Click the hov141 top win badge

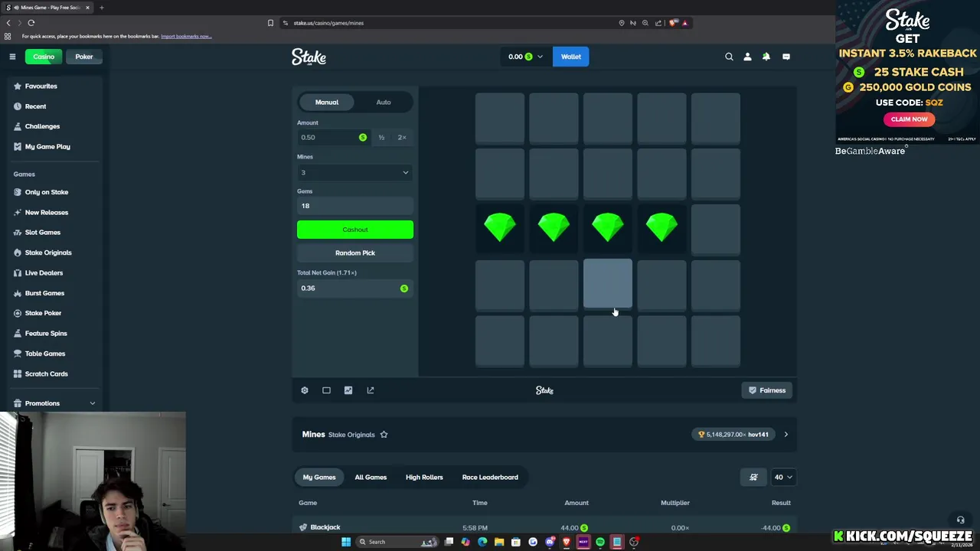[x=733, y=435]
